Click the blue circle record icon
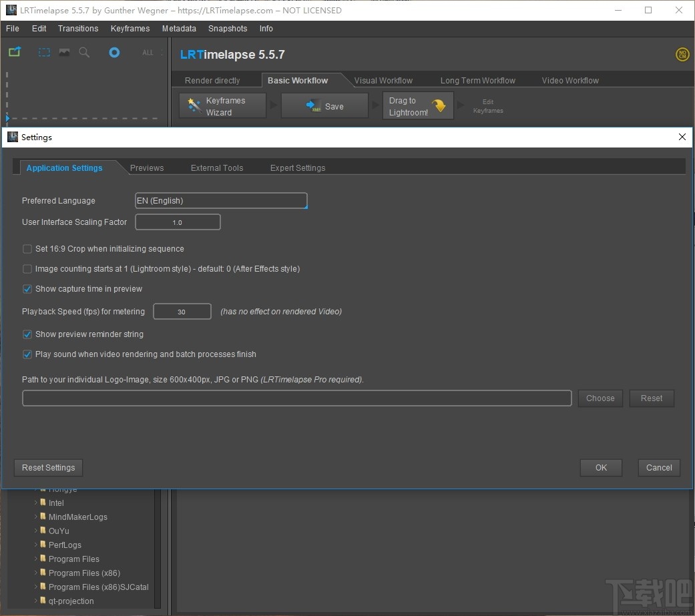The image size is (695, 616). pos(114,52)
